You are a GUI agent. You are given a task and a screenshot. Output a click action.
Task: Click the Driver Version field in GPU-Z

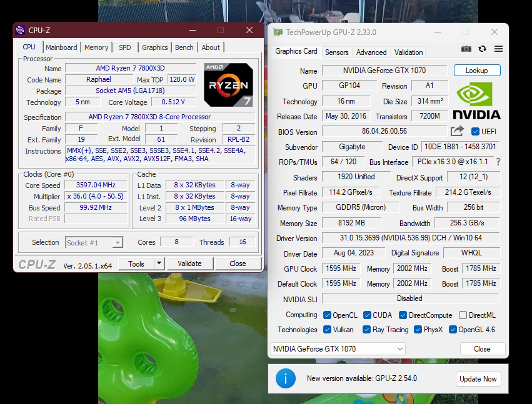(411, 238)
